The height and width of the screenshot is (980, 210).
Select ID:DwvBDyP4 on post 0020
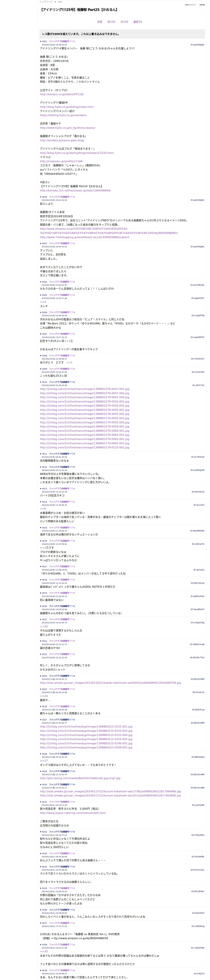pyautogui.click(x=197, y=609)
